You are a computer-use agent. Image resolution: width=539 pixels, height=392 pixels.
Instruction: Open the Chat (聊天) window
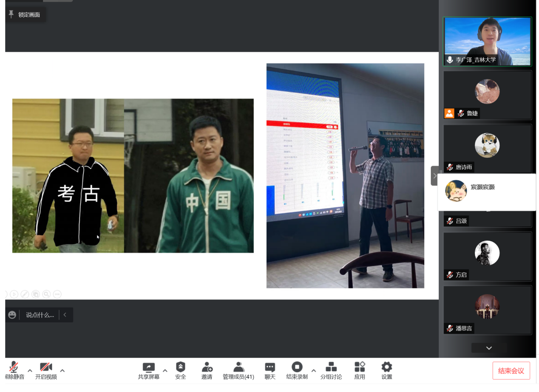click(270, 367)
